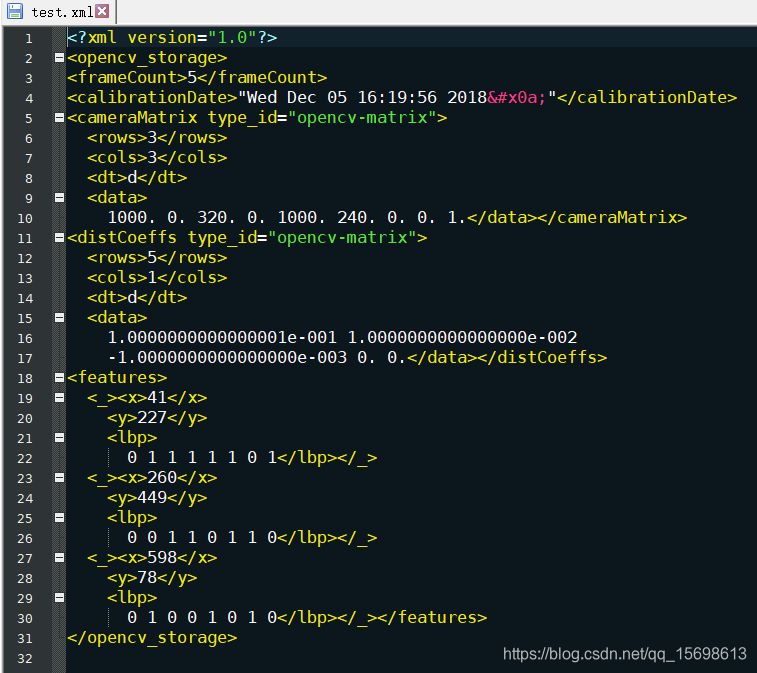Place cursor in the xml version declaration

coord(172,37)
